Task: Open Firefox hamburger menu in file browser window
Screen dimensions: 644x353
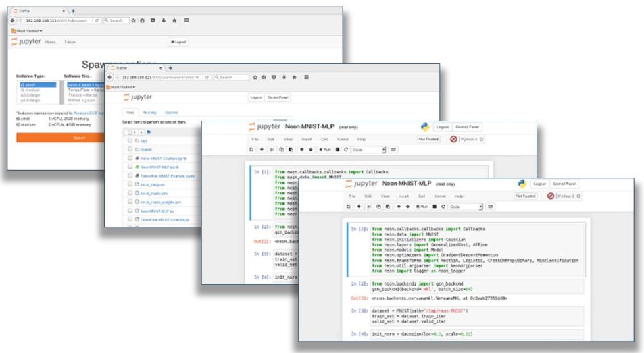Action: coord(306,77)
